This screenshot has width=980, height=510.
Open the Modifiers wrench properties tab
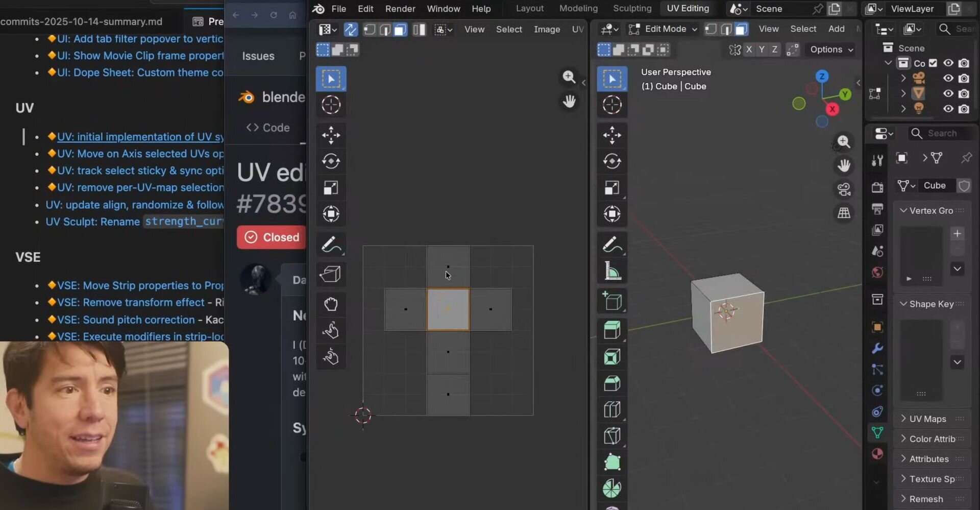click(x=877, y=349)
